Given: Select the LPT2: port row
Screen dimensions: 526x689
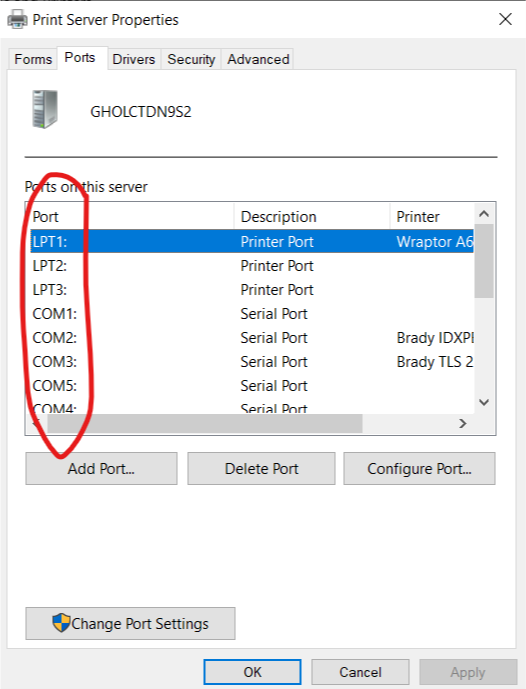Looking at the screenshot, I should click(x=252, y=265).
